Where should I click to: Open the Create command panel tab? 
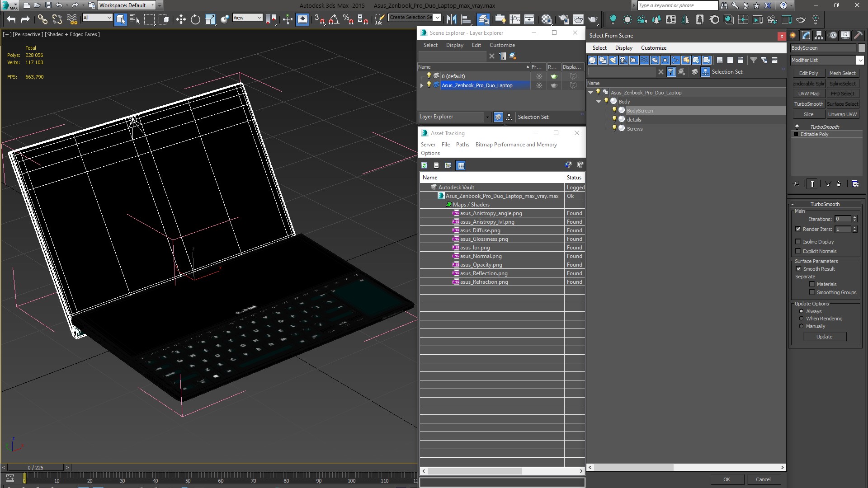[793, 35]
